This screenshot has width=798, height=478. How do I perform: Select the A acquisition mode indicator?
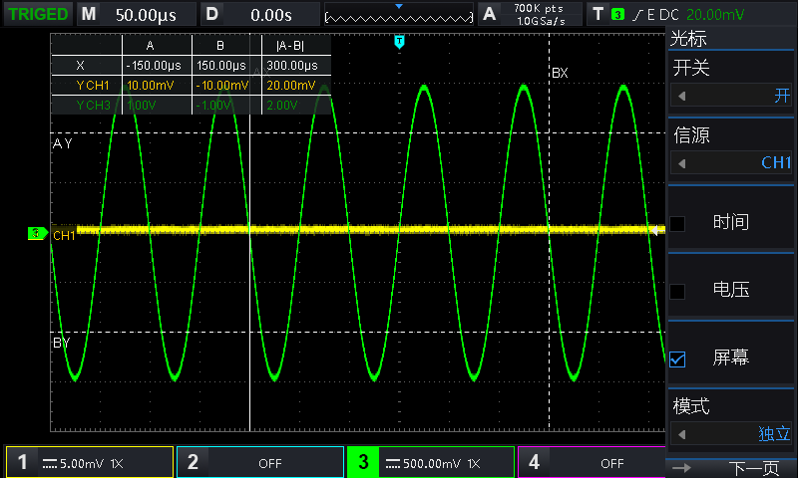[489, 14]
